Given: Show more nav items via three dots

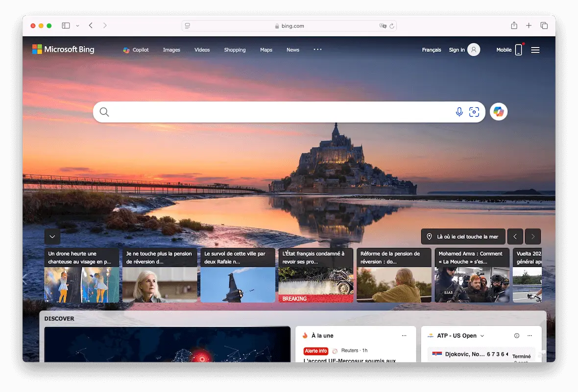Looking at the screenshot, I should tap(317, 49).
